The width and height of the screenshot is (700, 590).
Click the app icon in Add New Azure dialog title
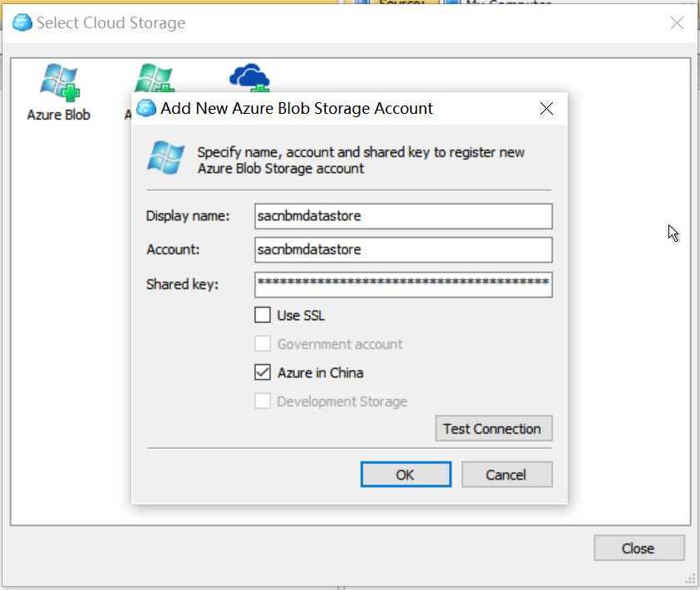[146, 108]
